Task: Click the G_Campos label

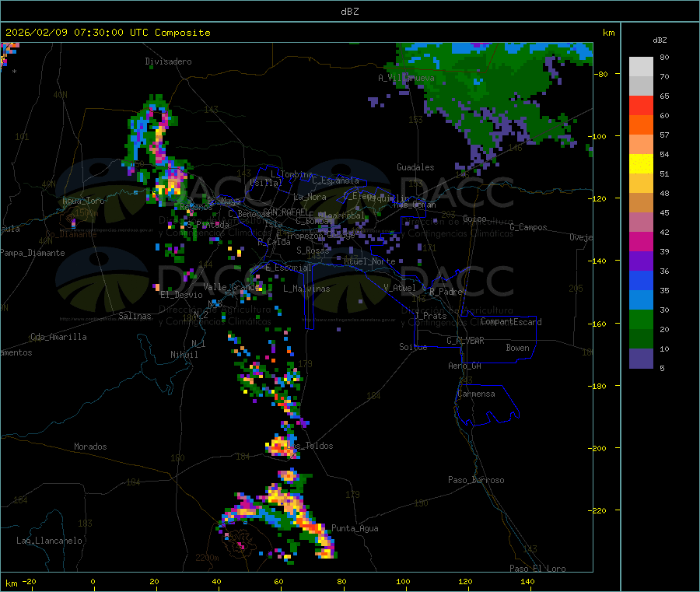Action: [x=528, y=227]
